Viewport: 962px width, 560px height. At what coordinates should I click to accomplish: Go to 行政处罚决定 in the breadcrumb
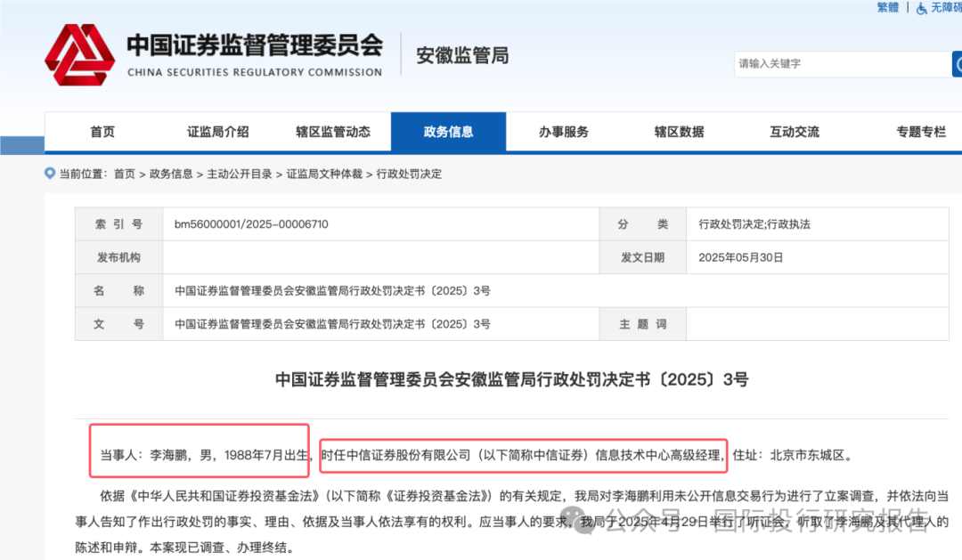click(x=409, y=174)
